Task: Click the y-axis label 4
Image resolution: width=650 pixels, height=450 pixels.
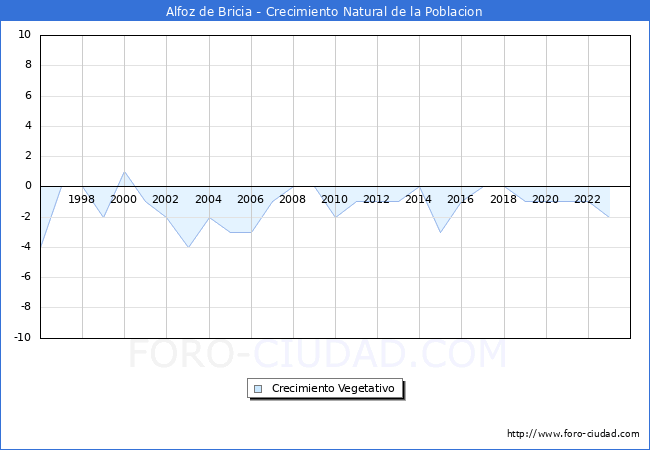Action: click(x=28, y=126)
